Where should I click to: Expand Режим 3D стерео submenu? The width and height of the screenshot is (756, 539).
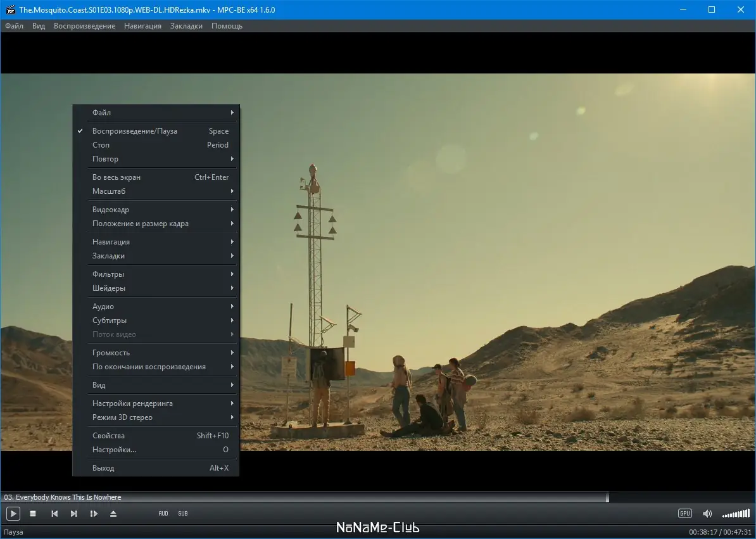[x=156, y=417]
